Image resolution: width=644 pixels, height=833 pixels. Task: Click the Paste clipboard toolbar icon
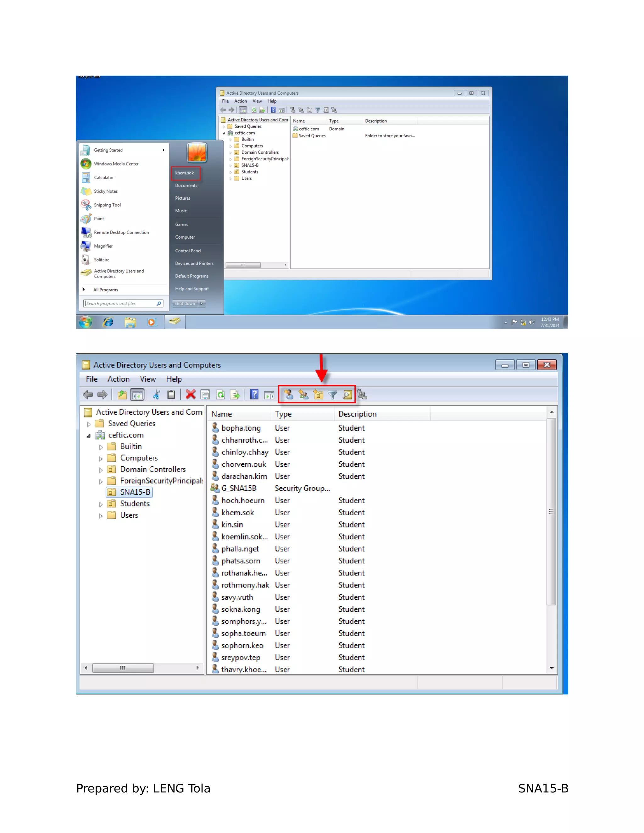tap(171, 394)
